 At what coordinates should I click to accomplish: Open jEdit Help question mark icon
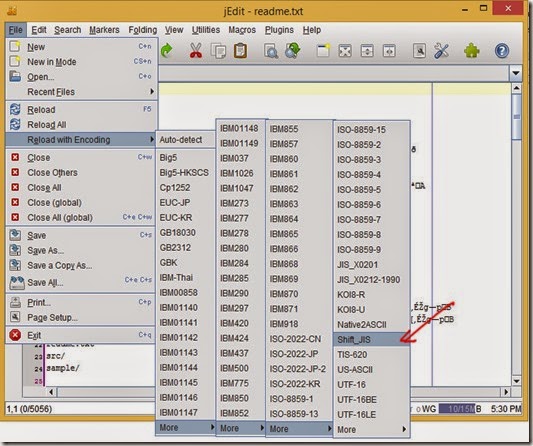(x=502, y=51)
